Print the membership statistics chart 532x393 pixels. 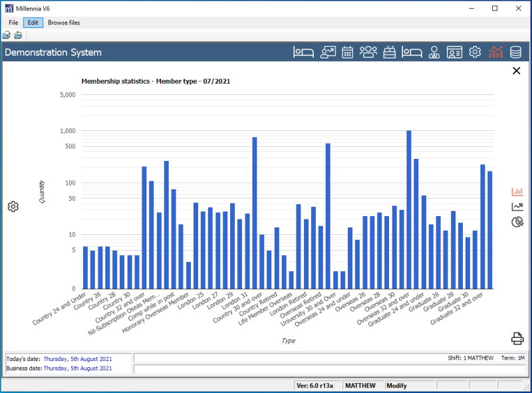[x=517, y=338]
